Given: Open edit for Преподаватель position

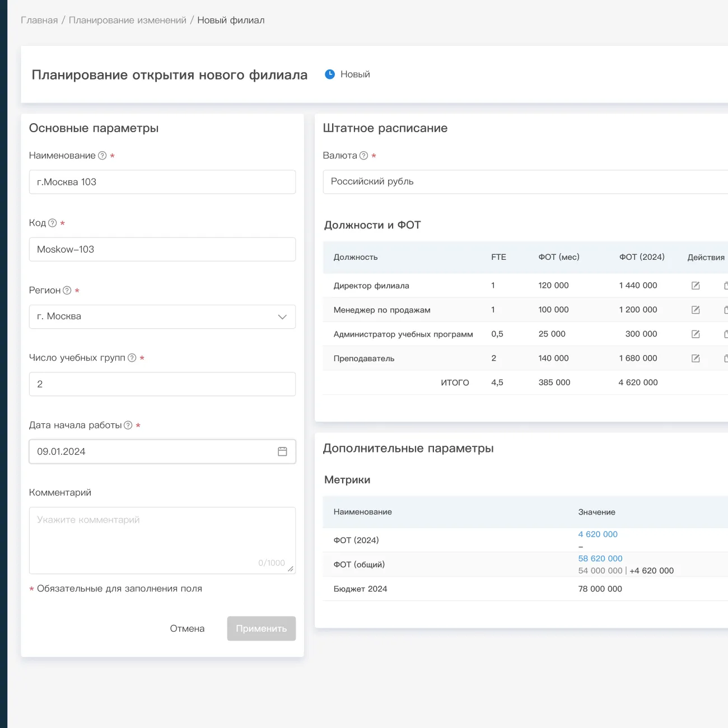Looking at the screenshot, I should point(696,358).
